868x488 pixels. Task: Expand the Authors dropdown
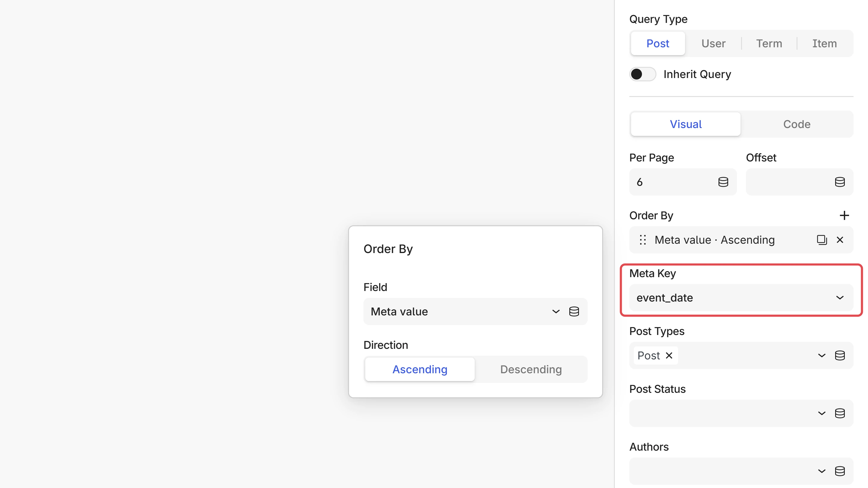pos(822,471)
